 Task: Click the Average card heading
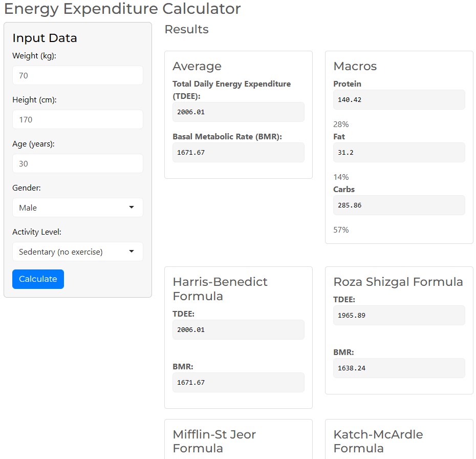(197, 66)
